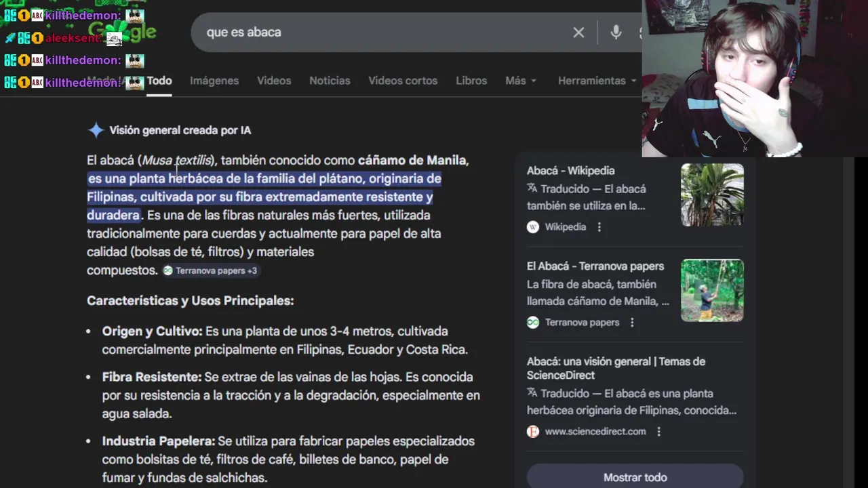868x488 pixels.
Task: Click the Wikipedia favicon in the source card
Action: [x=533, y=227]
